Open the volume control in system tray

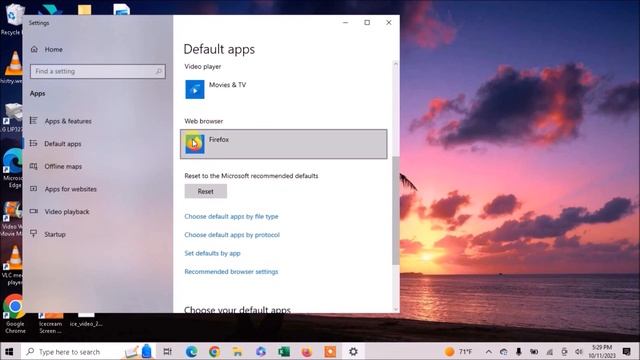tap(579, 351)
